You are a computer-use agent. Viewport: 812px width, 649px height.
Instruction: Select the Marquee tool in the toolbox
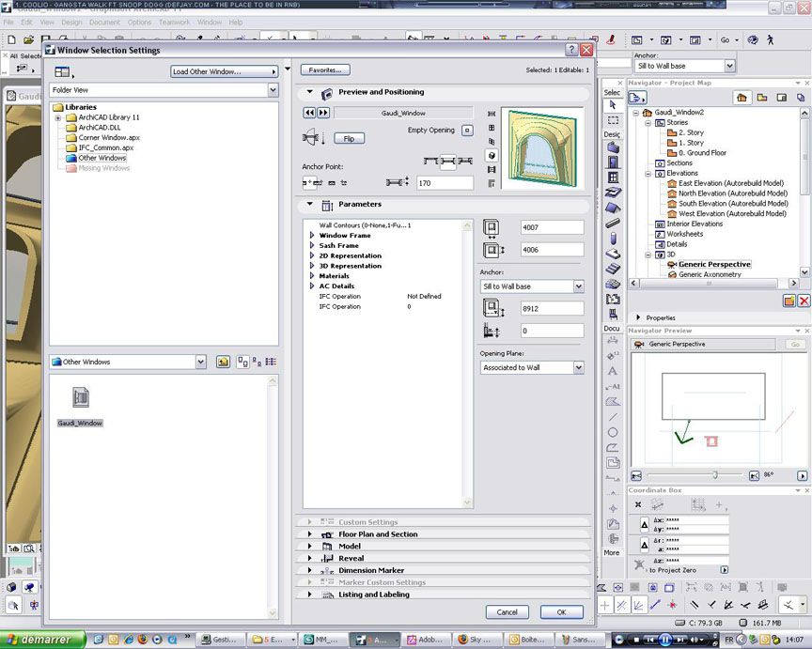click(x=613, y=120)
